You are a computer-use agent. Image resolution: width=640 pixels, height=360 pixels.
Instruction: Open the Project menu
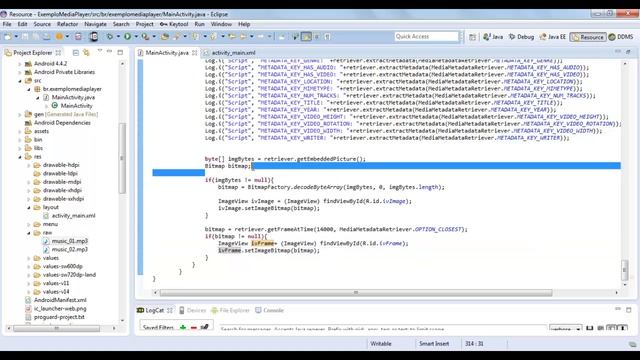pos(144,24)
